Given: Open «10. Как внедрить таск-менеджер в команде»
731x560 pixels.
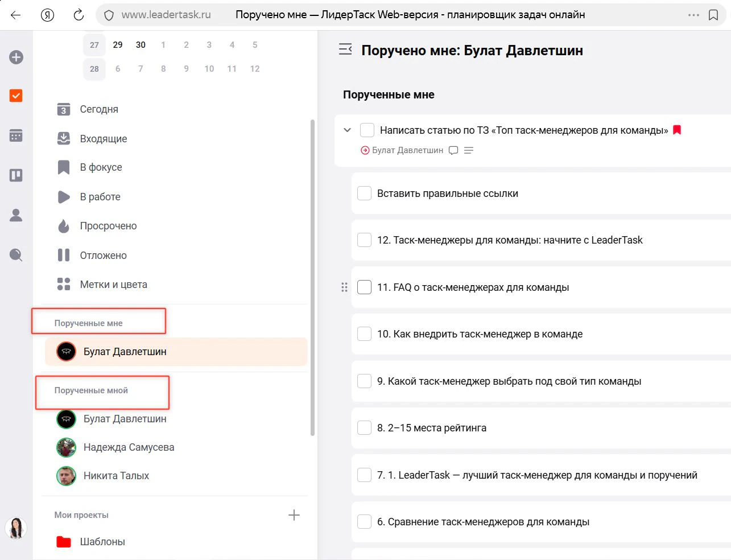Looking at the screenshot, I should tap(480, 334).
